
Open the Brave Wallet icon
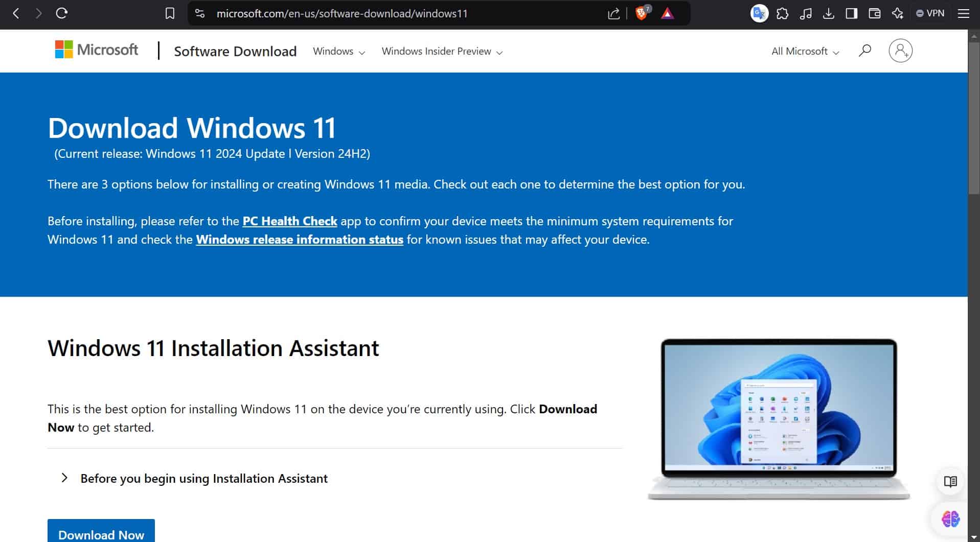click(x=875, y=13)
